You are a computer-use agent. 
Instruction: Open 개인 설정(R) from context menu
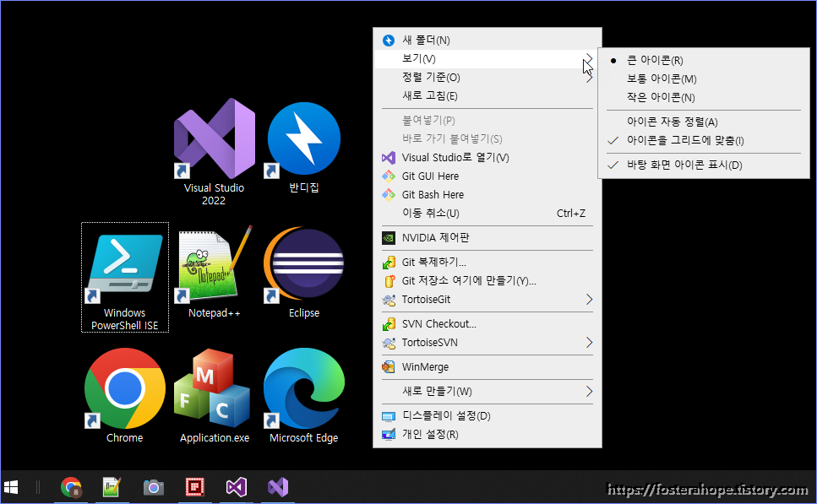(487, 434)
